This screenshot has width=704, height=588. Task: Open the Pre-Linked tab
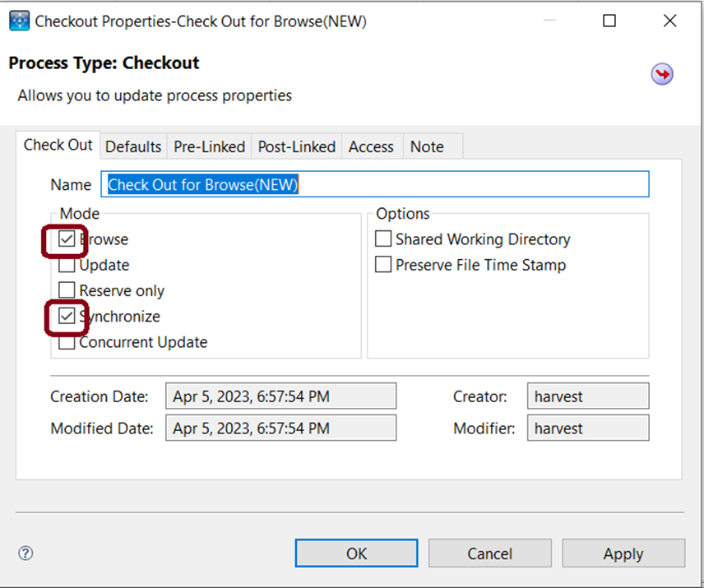209,146
